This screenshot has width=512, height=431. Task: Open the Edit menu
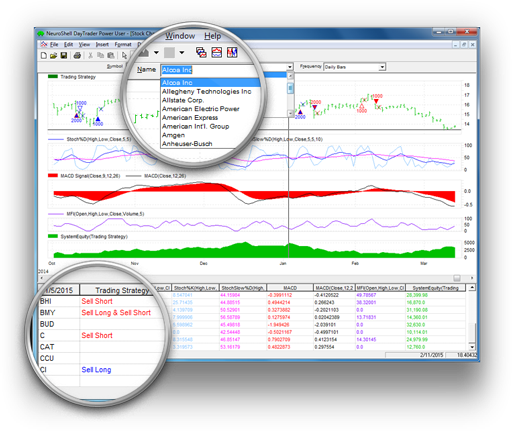(68, 44)
